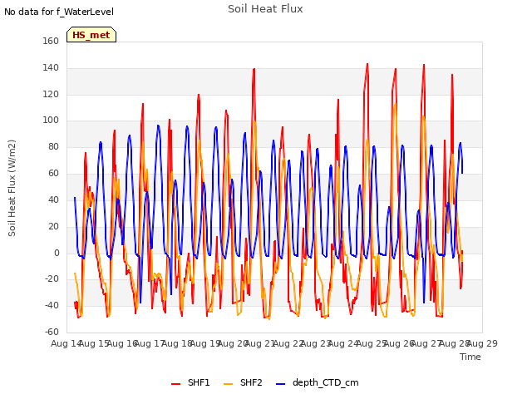Click the -60 y-axis tick label
This screenshot has height=399, width=532.
pyautogui.click(x=52, y=332)
